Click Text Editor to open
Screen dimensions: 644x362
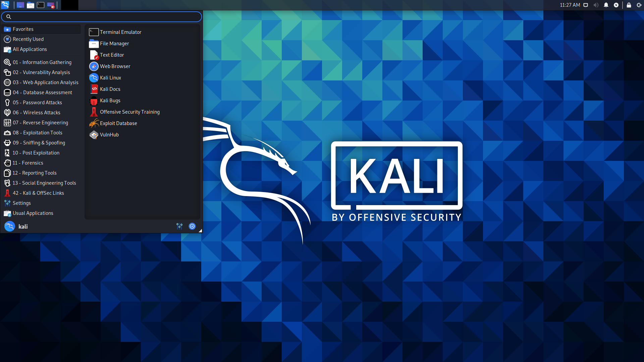coord(112,54)
